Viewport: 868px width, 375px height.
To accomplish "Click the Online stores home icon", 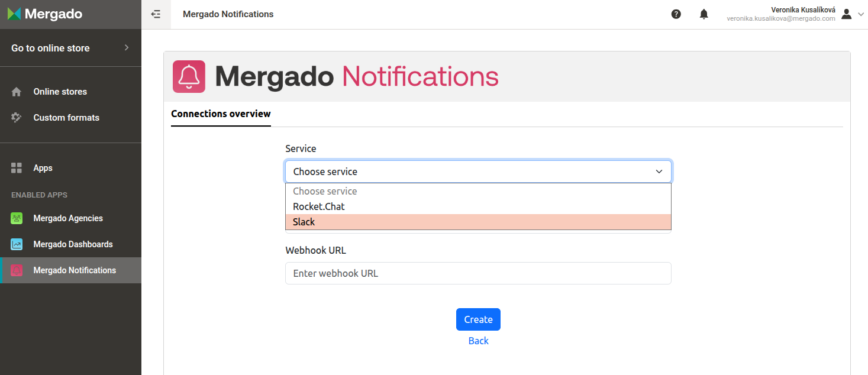I will [x=17, y=92].
